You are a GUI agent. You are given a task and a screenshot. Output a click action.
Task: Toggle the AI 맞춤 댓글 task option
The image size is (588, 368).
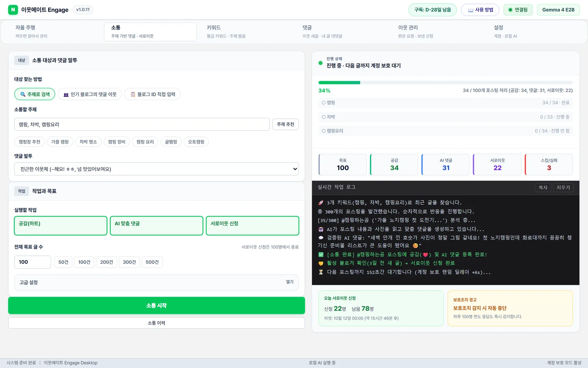pos(156,226)
